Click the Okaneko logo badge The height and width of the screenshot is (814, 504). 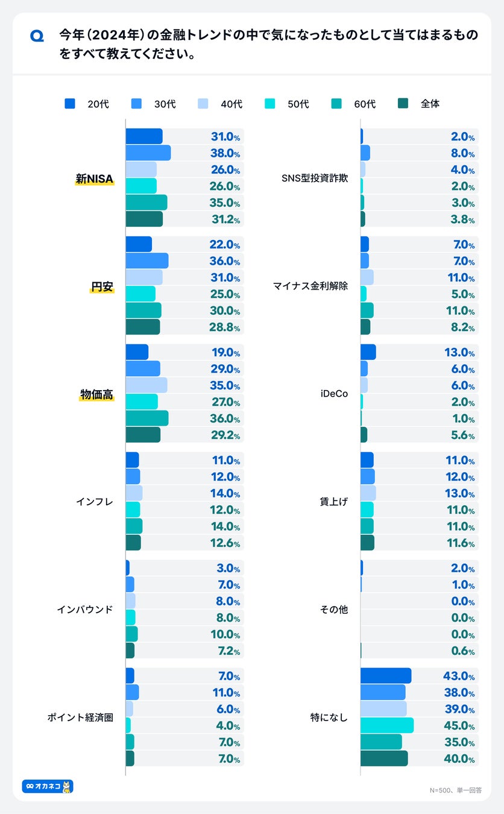click(x=48, y=786)
